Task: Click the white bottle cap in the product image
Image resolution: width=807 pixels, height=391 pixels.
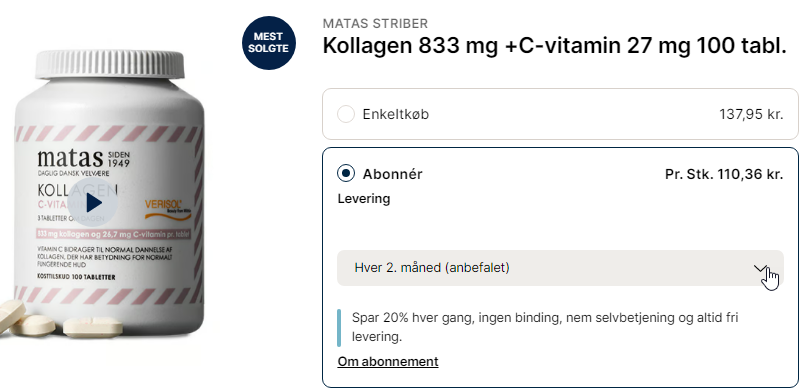Action: [x=110, y=64]
